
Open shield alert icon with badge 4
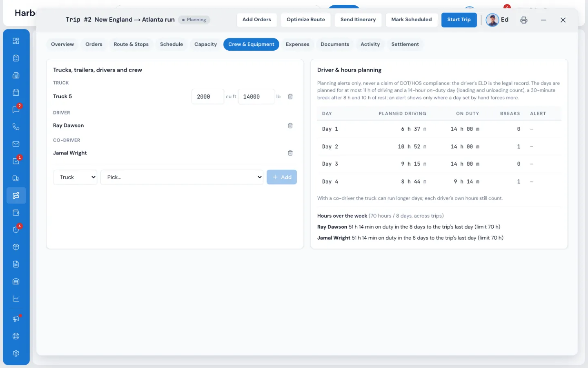pos(16,230)
